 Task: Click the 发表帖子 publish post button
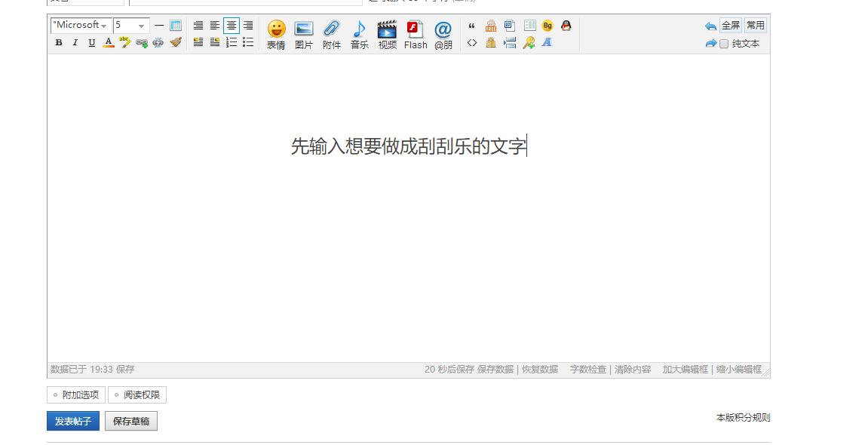pos(73,421)
